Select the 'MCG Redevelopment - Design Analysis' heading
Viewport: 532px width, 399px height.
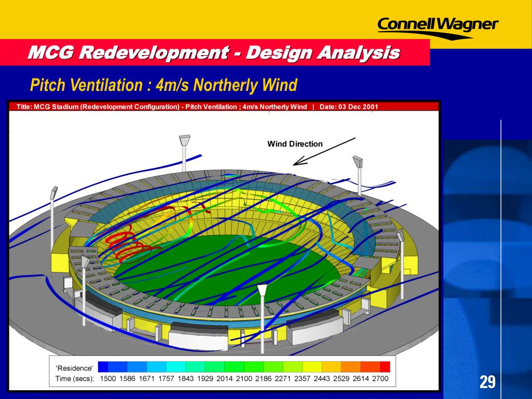click(214, 52)
